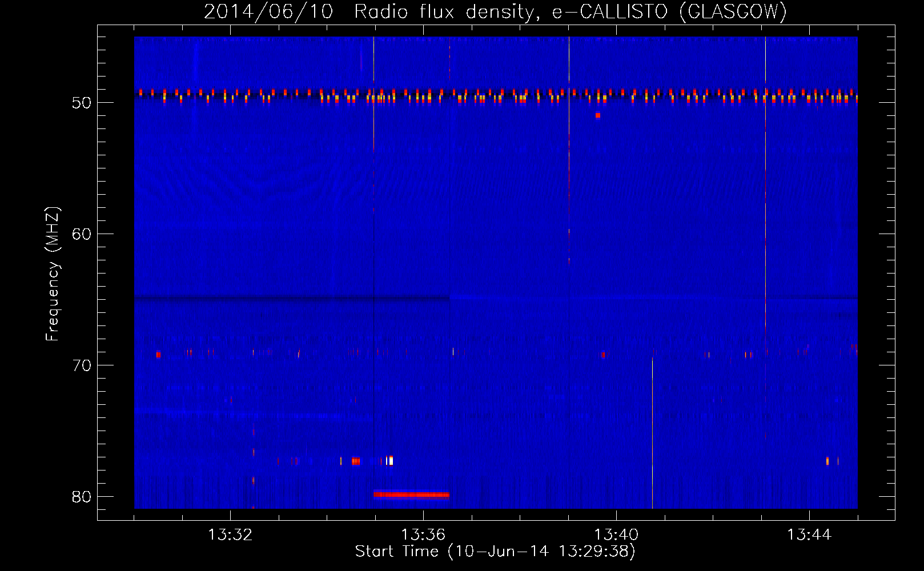Select the 80 frequency tick label
Screen dimensions: 924x571
click(x=82, y=497)
